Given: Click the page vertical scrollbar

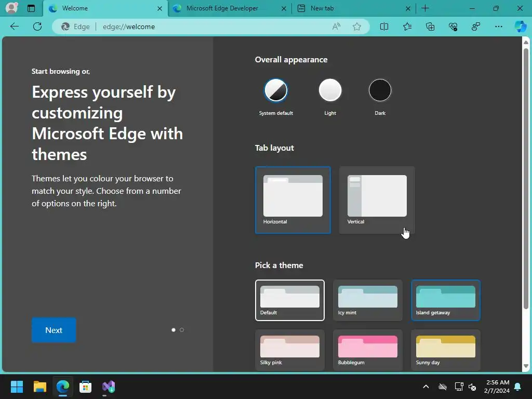Looking at the screenshot, I should (x=526, y=178).
